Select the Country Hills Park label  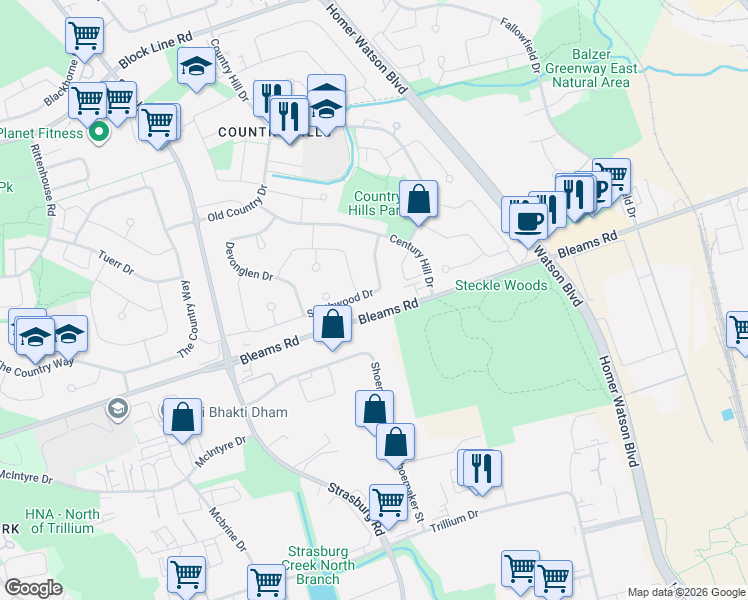[x=375, y=203]
